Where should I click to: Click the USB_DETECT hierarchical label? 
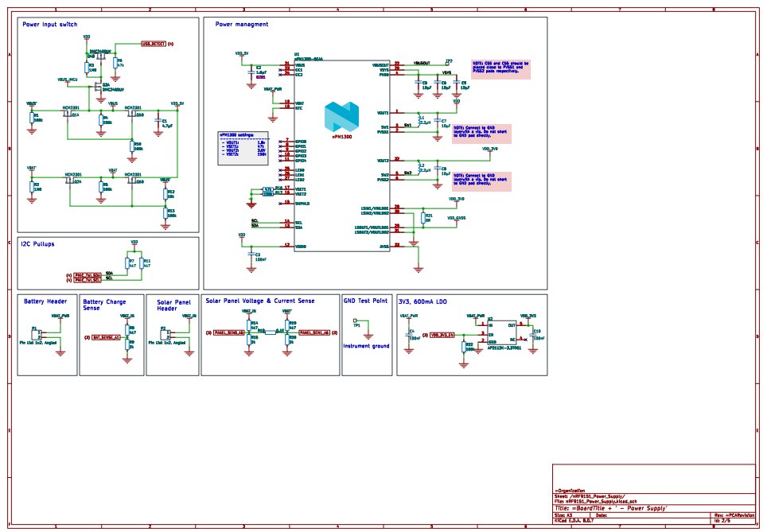point(153,44)
